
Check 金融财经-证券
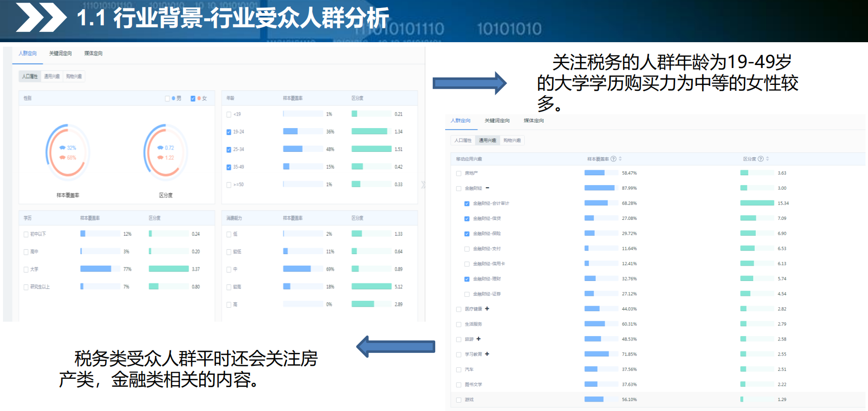click(467, 294)
